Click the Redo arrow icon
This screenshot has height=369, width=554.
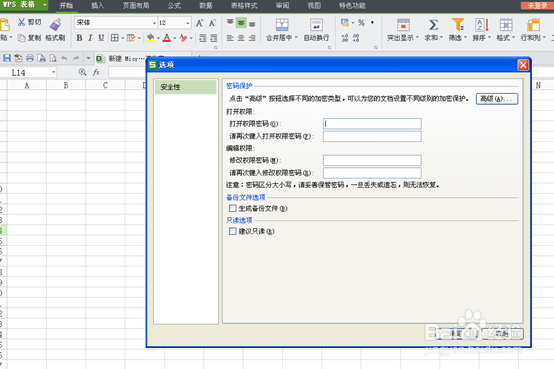coord(76,58)
